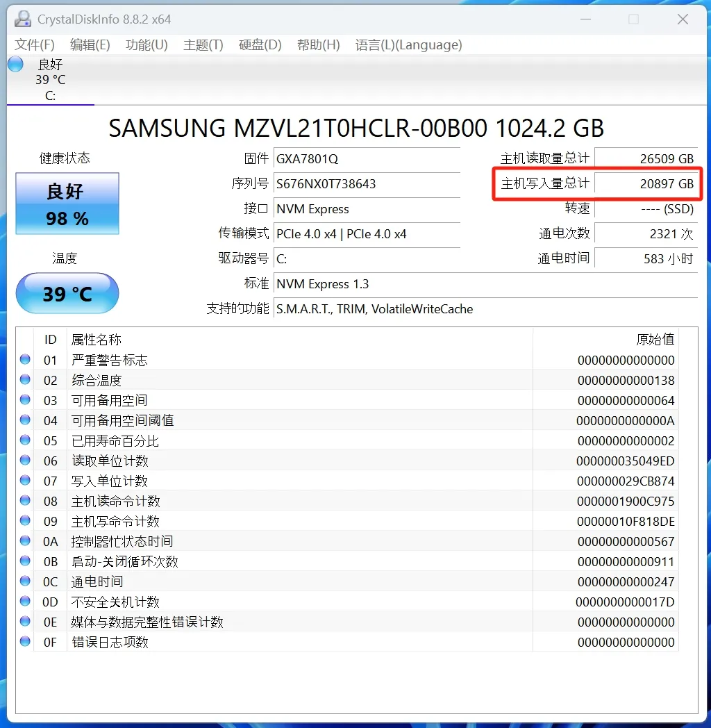The height and width of the screenshot is (728, 711).
Task: Click raw value 00000010F818DE
Action: pos(626,522)
